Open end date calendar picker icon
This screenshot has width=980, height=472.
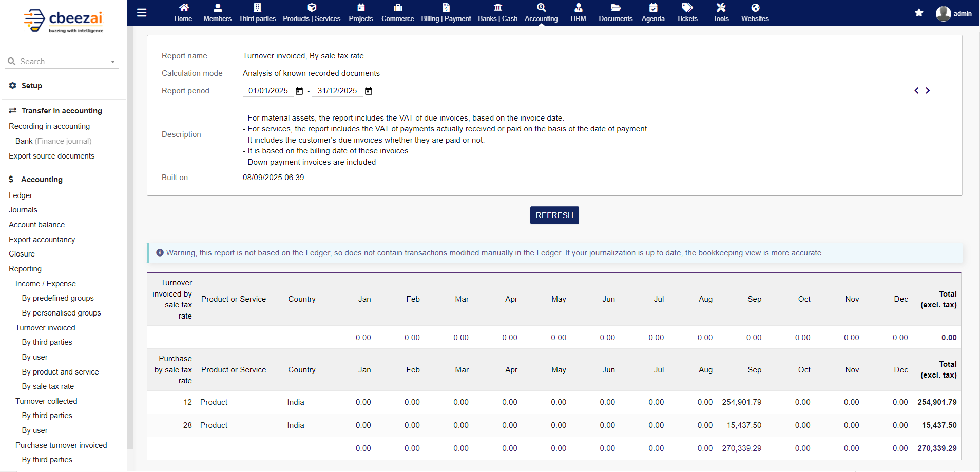369,91
